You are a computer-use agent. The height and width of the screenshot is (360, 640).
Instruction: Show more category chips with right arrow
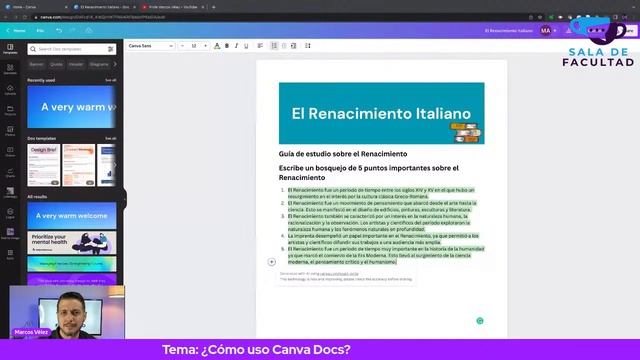(x=115, y=64)
